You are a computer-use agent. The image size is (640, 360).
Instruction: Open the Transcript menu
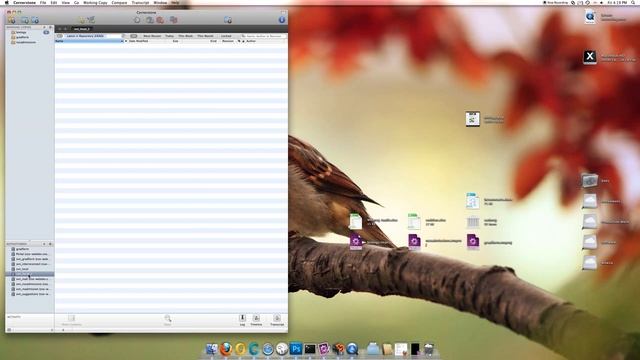[x=140, y=2]
